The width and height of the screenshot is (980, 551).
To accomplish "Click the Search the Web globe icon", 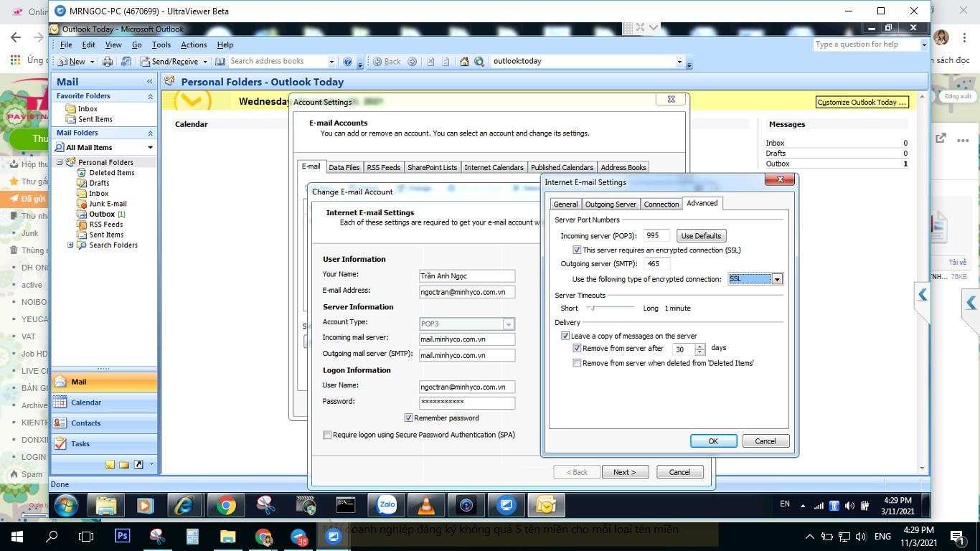I will 479,62.
